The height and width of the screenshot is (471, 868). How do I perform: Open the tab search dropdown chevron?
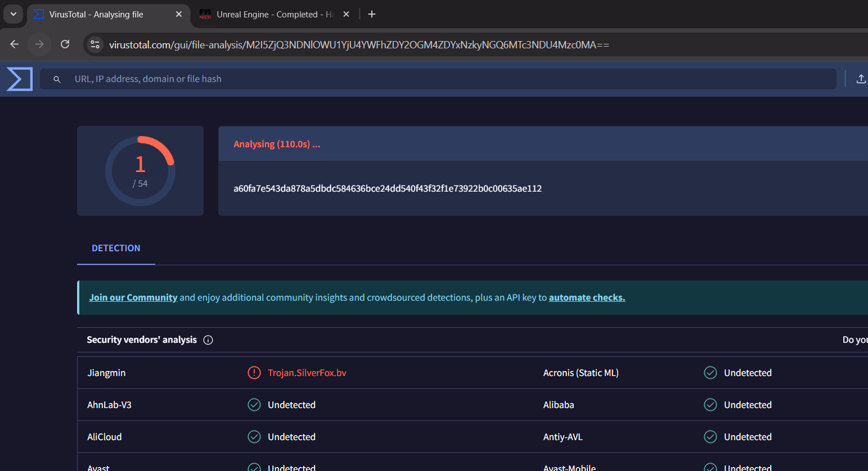pyautogui.click(x=13, y=14)
